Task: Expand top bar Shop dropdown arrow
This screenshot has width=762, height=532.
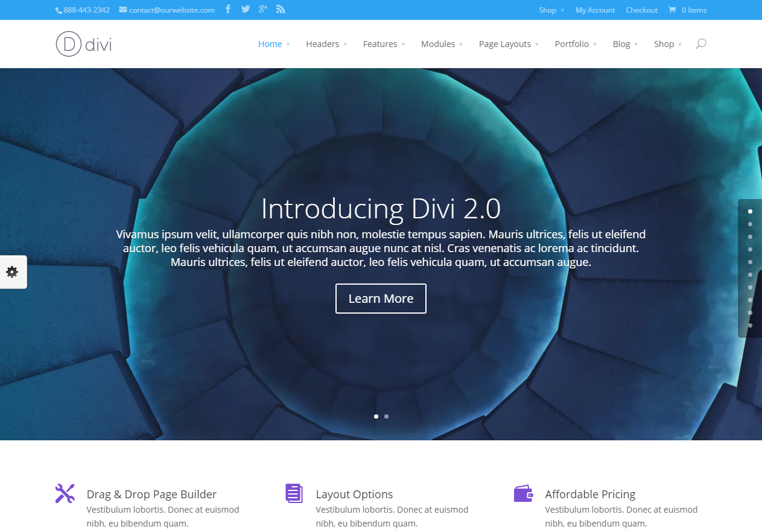Action: point(562,10)
